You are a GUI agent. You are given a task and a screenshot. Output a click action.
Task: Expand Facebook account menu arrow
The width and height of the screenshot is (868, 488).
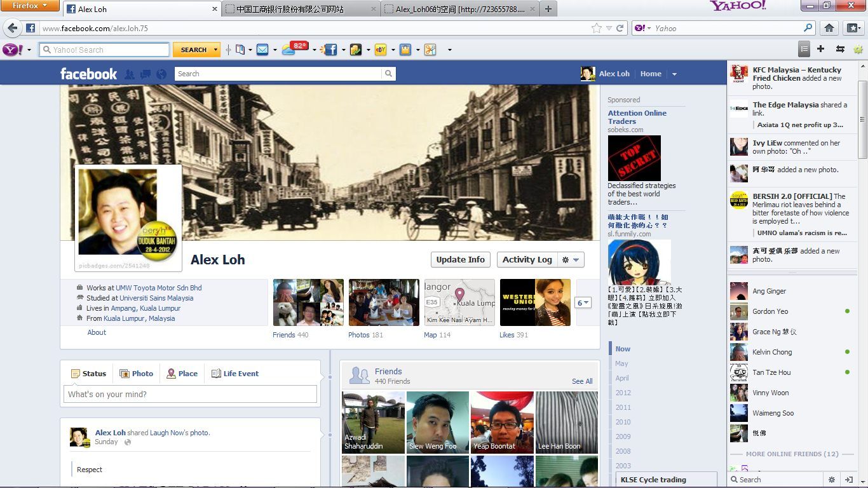(x=674, y=74)
